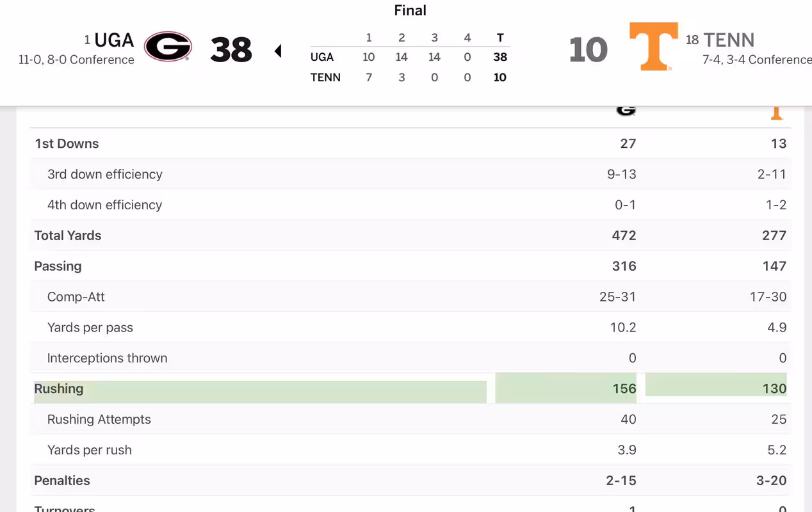Click the small Tennessee logo above stats column
The width and height of the screenshot is (812, 512).
[x=776, y=113]
